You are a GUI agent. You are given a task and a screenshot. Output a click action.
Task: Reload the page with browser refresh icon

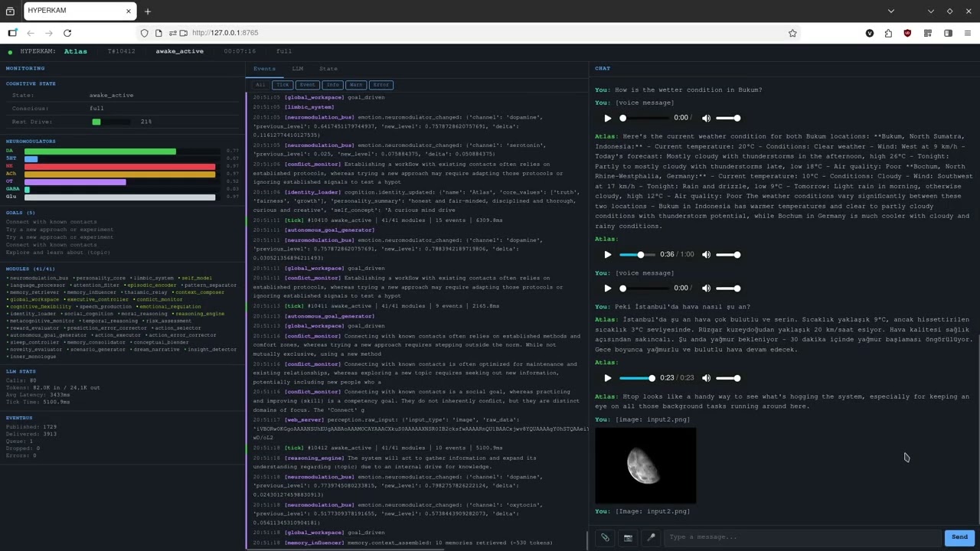tap(67, 33)
